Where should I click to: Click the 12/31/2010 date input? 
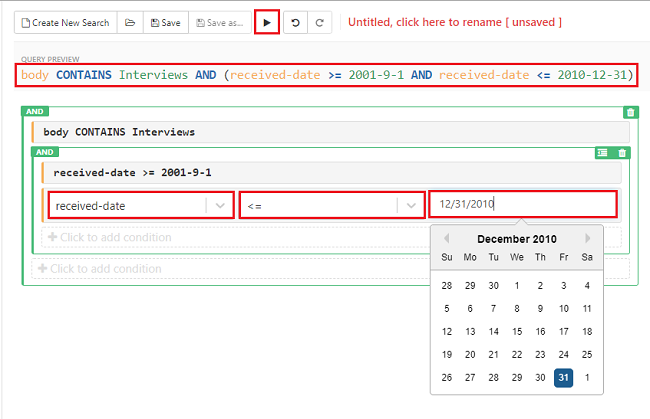tap(523, 204)
